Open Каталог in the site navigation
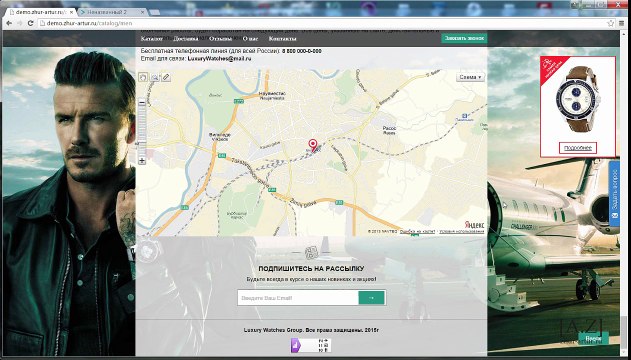Viewport: 631px width, 360px height. click(x=152, y=39)
